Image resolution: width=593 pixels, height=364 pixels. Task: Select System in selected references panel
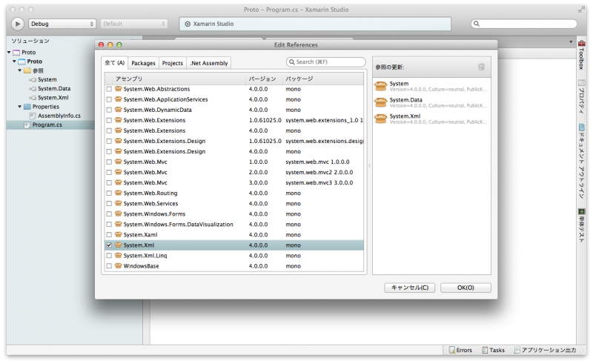(431, 86)
